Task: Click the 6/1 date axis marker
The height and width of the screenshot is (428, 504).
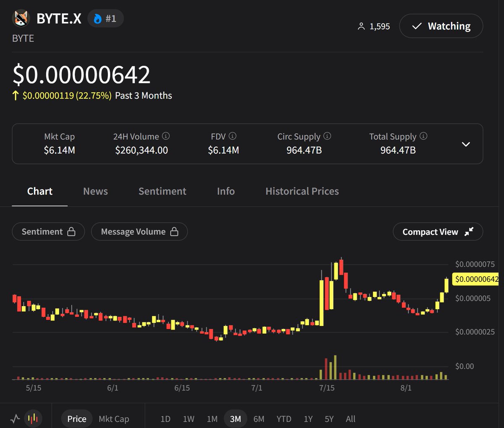Action: pyautogui.click(x=113, y=388)
